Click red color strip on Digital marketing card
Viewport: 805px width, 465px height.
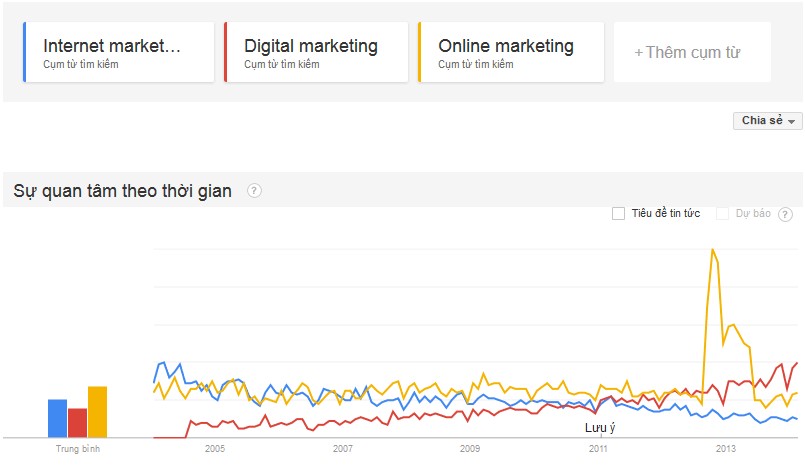tap(226, 52)
